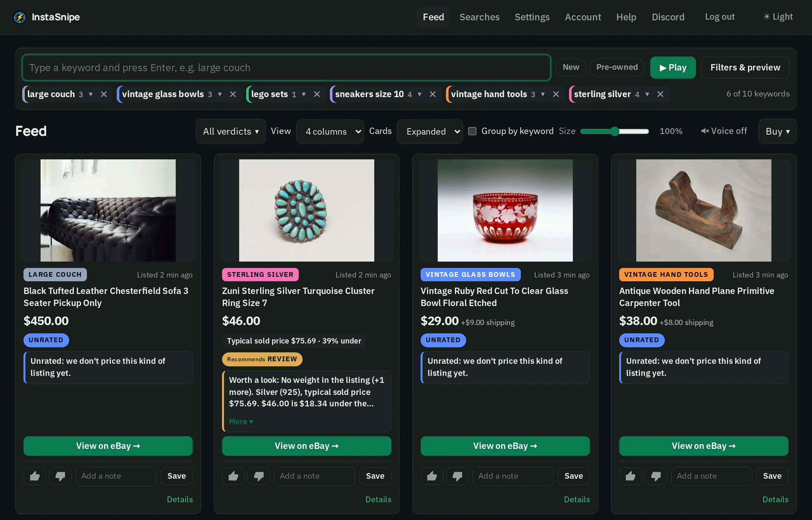Open the Searches tab
Screen dimensions: 812x520
pos(479,17)
